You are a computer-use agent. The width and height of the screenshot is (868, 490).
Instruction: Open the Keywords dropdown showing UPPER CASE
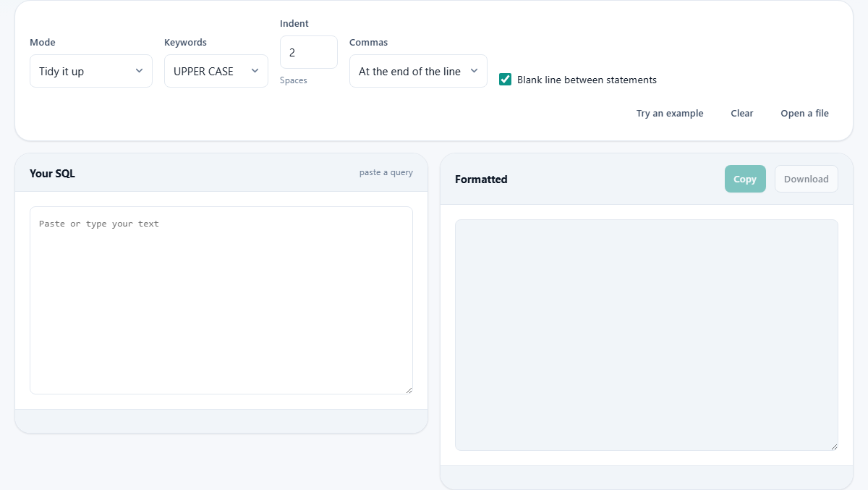pyautogui.click(x=216, y=71)
